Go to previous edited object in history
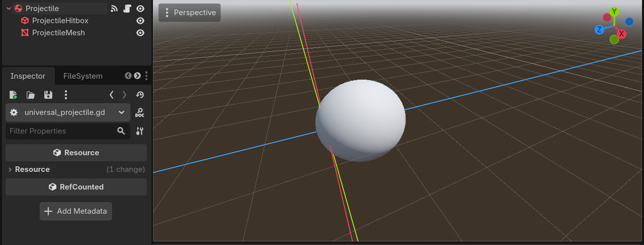 point(111,95)
